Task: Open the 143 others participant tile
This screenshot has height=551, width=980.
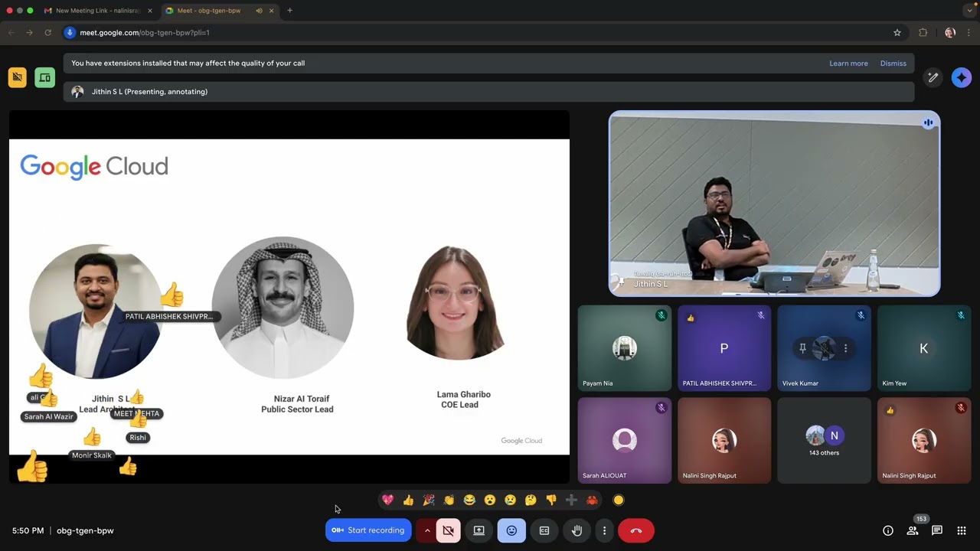Action: click(x=824, y=441)
